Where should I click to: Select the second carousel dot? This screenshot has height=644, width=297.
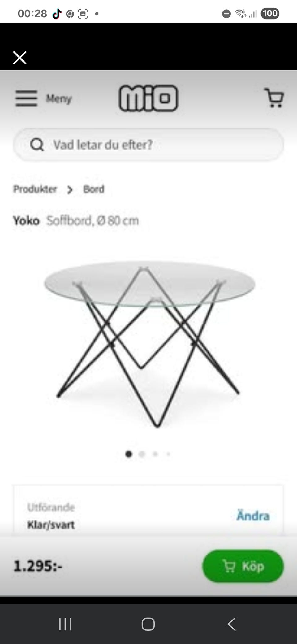(142, 454)
